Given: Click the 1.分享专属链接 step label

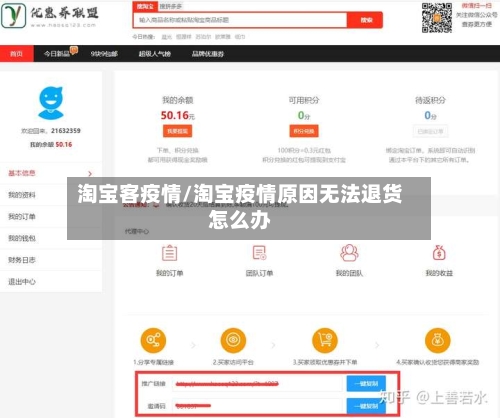Looking at the screenshot, I should [153, 362].
